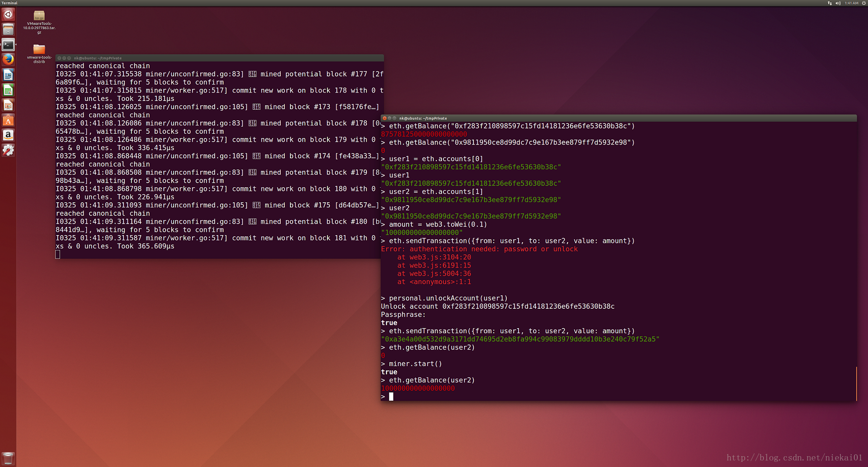The height and width of the screenshot is (467, 868).
Task: Minimize the geth console terminal window
Action: 389,118
